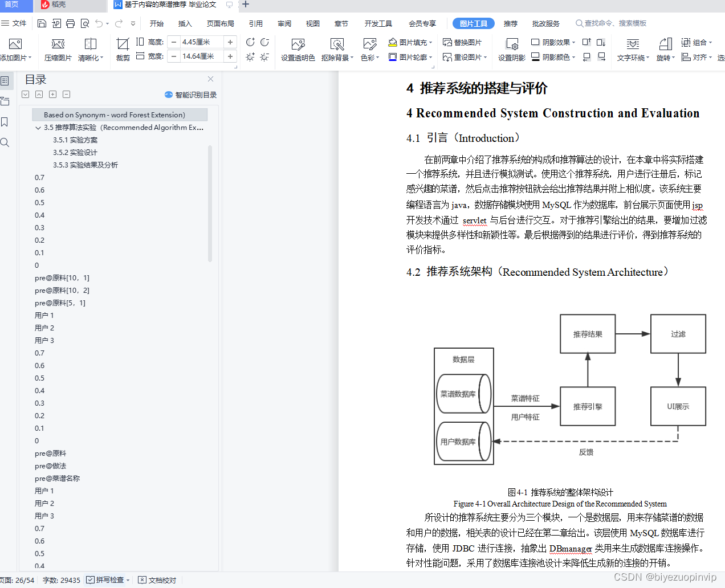Click 智能识别目录 smart TOC link
This screenshot has height=588, width=725.
pyautogui.click(x=191, y=95)
